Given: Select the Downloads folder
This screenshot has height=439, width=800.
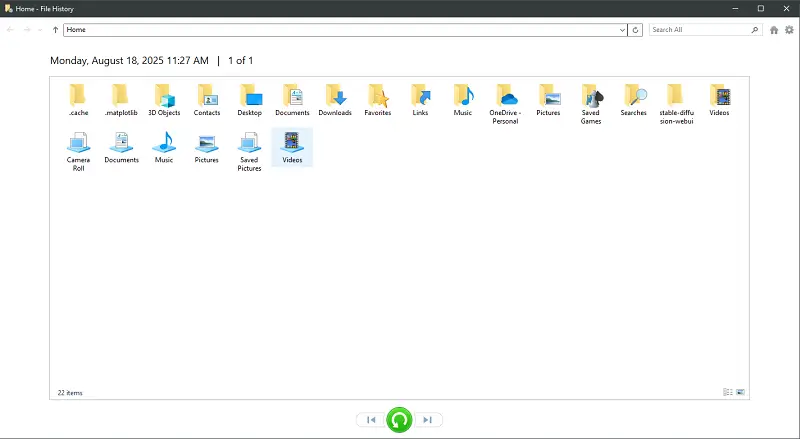Looking at the screenshot, I should coord(335,100).
